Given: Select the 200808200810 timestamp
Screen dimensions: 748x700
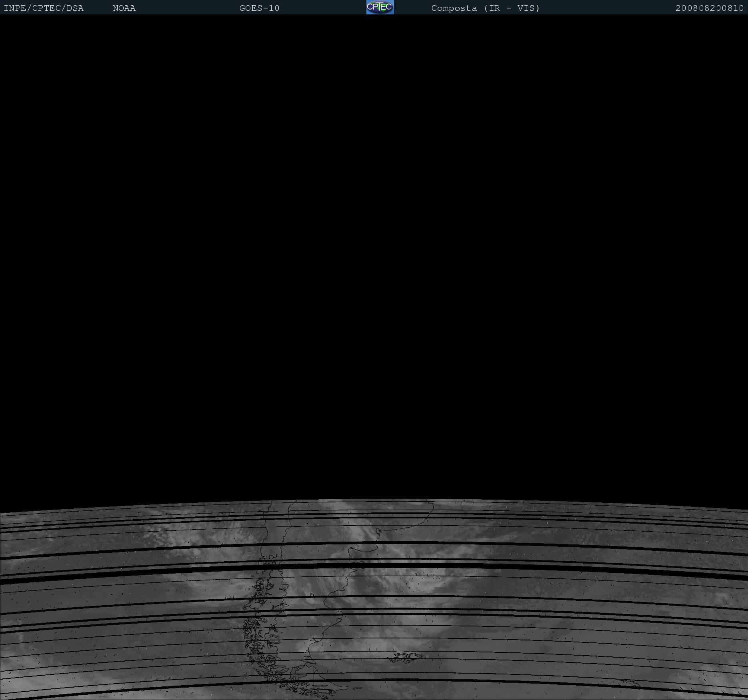Looking at the screenshot, I should pyautogui.click(x=709, y=8).
